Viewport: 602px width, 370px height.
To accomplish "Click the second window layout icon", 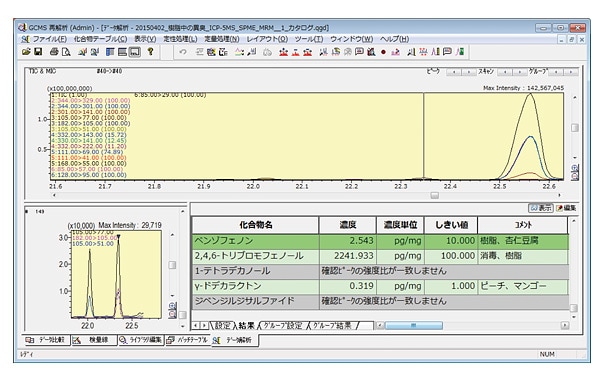I will 122,52.
